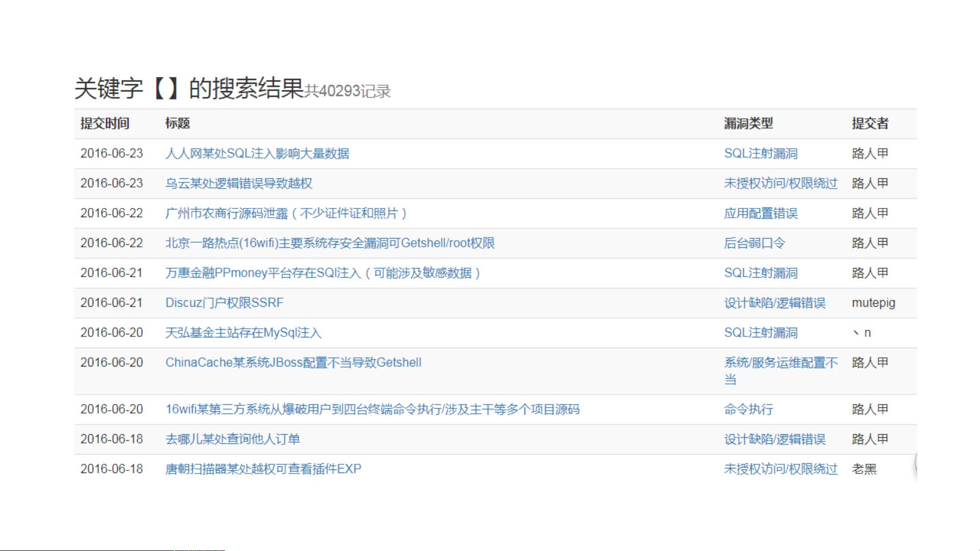Open link 人人网某处SQL注入影响大量数据
Image resolution: width=980 pixels, height=551 pixels.
tap(257, 153)
